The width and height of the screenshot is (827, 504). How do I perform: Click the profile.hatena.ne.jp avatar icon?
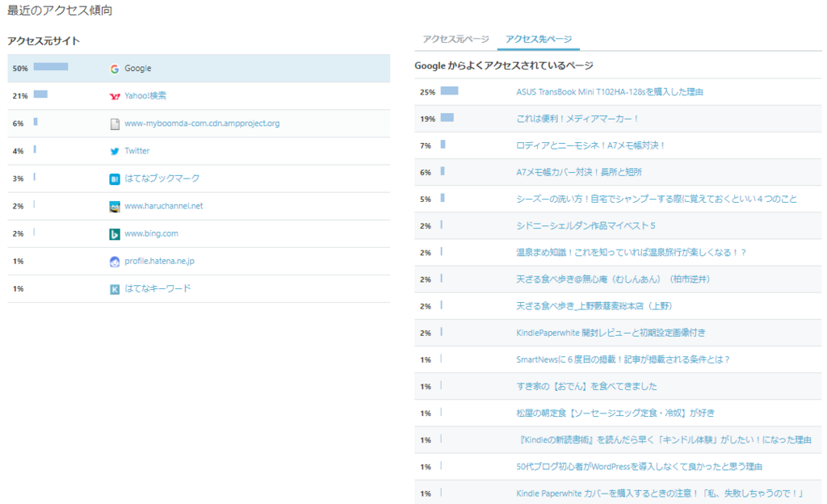pos(115,262)
